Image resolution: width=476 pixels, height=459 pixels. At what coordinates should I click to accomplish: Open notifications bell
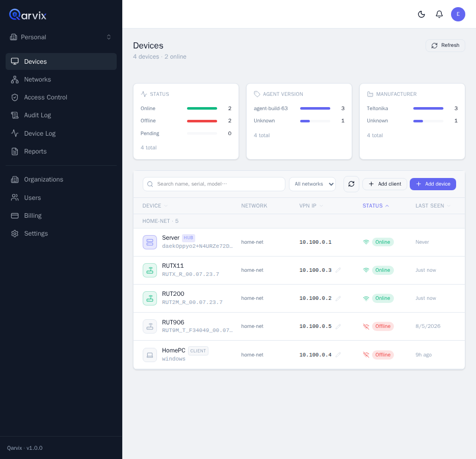click(x=439, y=14)
